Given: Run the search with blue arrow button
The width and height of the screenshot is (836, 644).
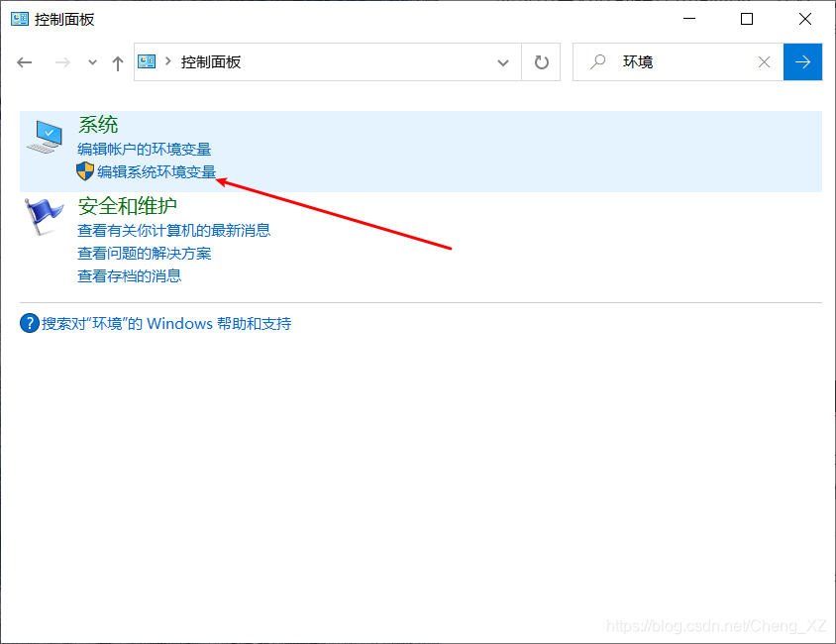Looking at the screenshot, I should 802,61.
